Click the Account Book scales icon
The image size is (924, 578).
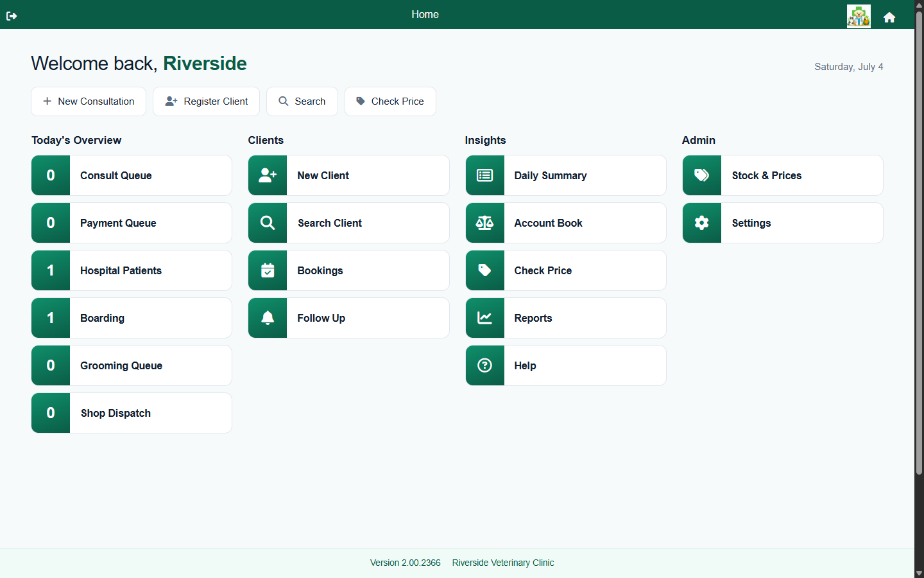coord(485,223)
